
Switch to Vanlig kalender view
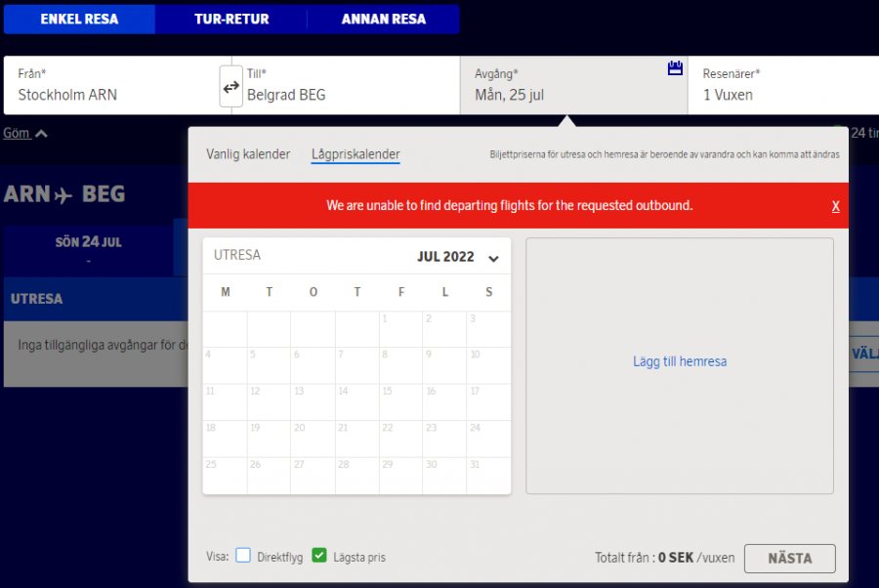(x=248, y=154)
